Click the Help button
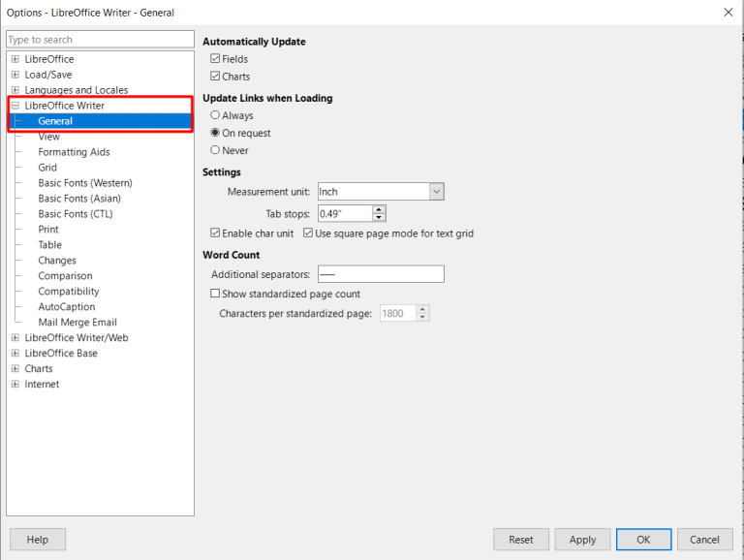The height and width of the screenshot is (560, 744). [x=38, y=540]
